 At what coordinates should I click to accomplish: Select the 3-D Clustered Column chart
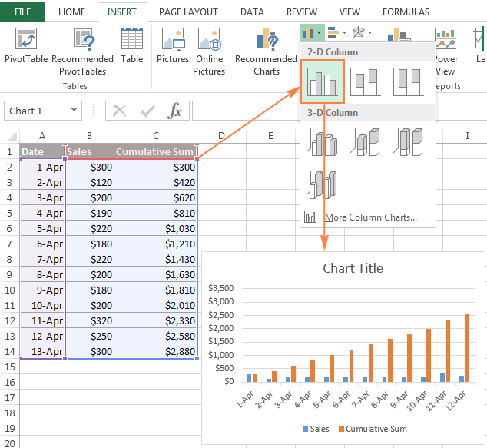click(x=323, y=141)
